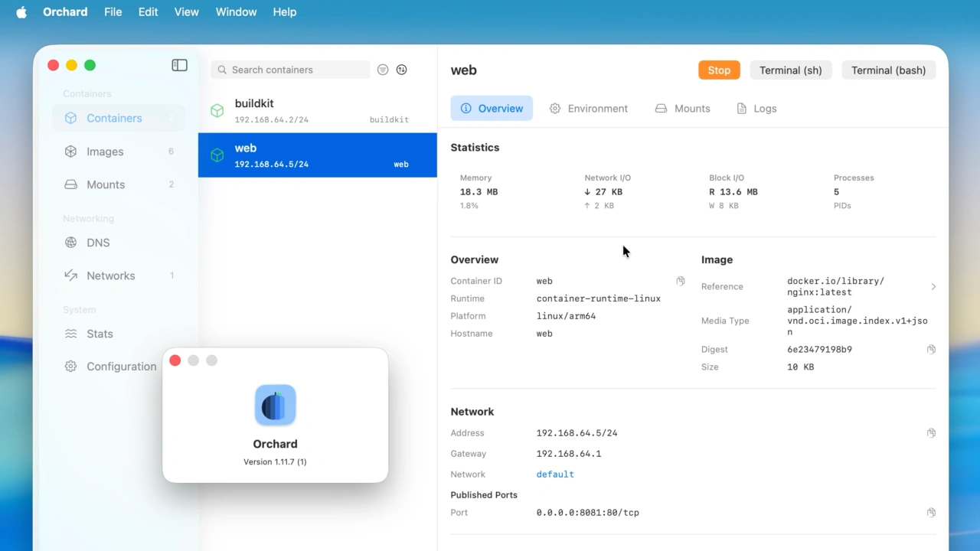Open the Images section in sidebar

point(105,152)
